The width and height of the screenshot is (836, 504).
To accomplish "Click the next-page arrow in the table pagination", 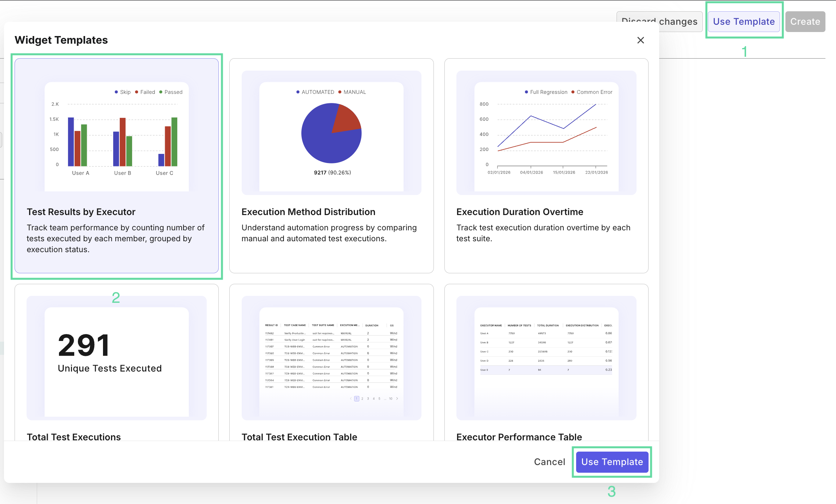I will coord(397,399).
